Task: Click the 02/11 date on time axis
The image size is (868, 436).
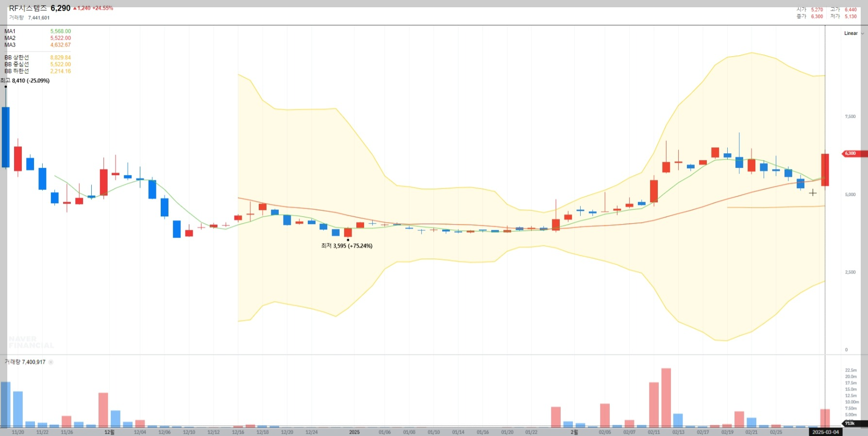Action: [654, 432]
